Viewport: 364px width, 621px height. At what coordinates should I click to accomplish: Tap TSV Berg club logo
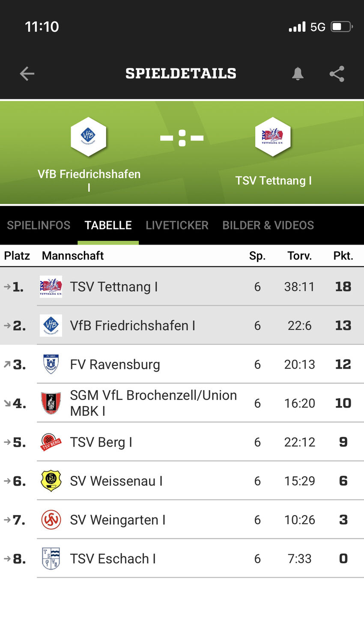tap(51, 442)
